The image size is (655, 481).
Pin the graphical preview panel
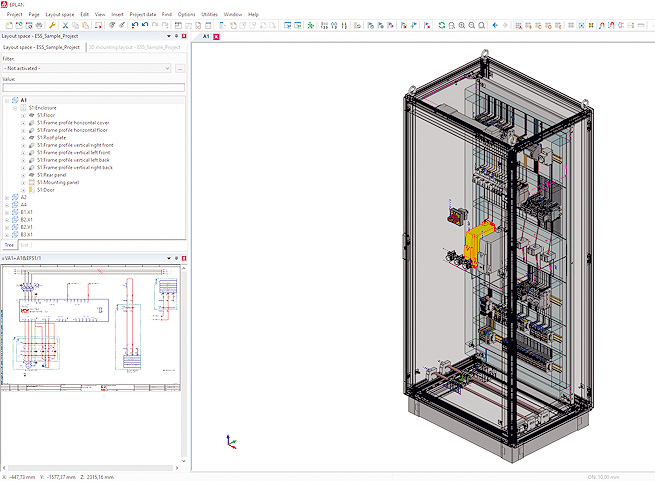tap(176, 258)
